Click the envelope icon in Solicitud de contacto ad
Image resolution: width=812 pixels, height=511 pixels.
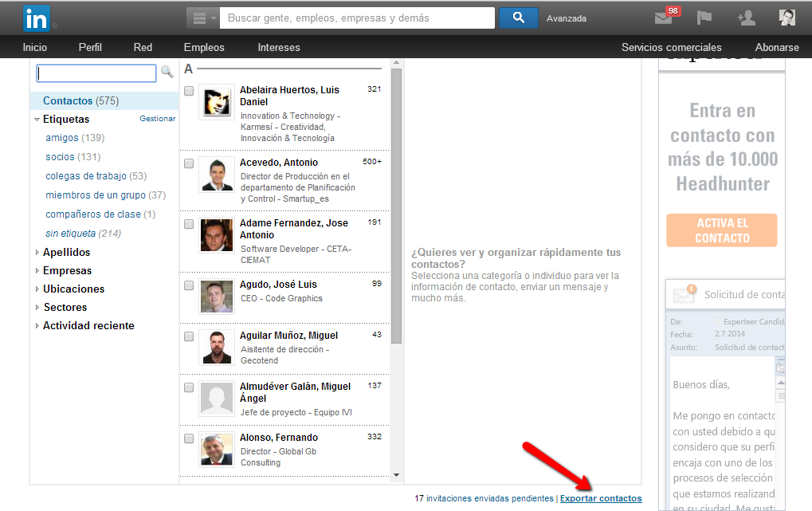[684, 294]
